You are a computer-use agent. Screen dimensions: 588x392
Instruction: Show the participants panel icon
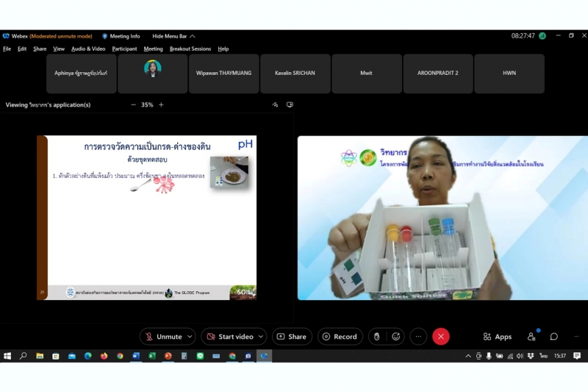point(531,337)
